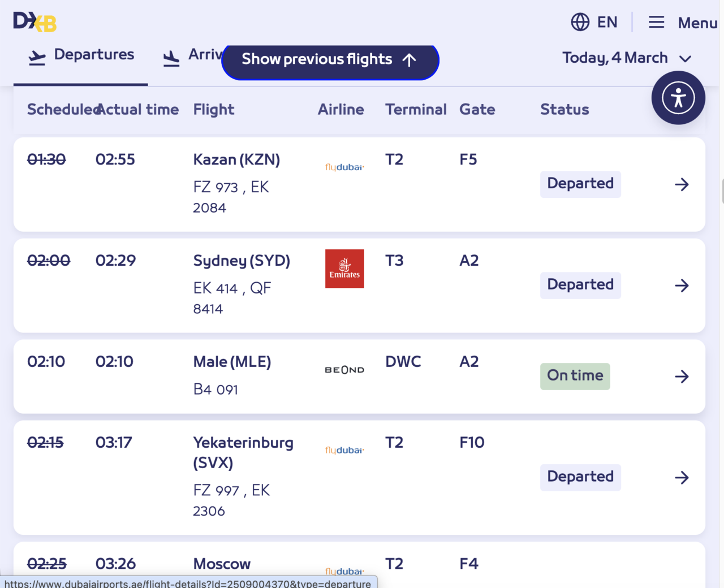
Task: Switch to the Arrivals tab
Action: (192, 55)
